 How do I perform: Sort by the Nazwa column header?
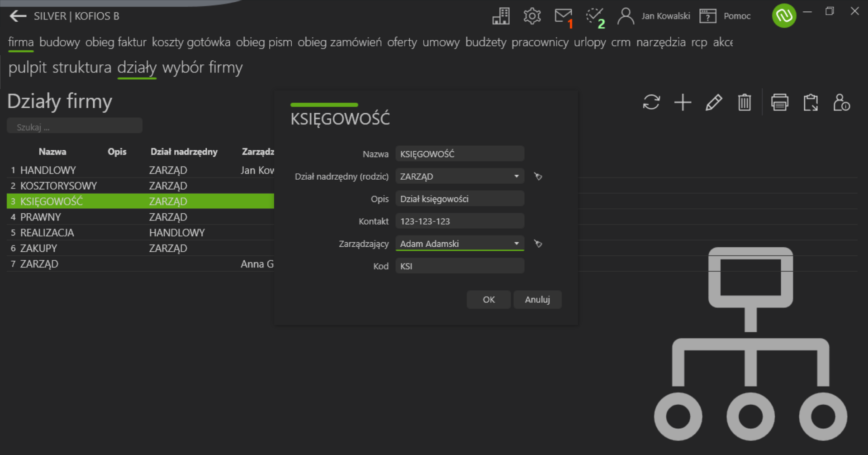click(x=52, y=152)
